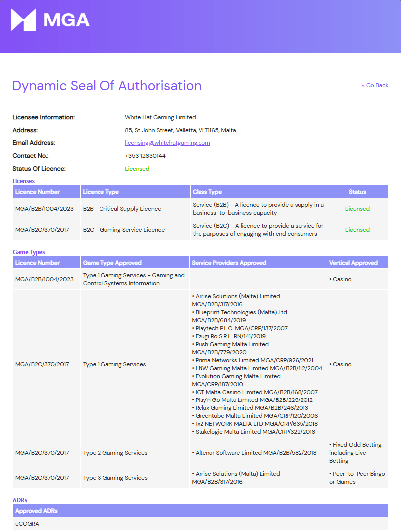Click the 'Peer-to-Peer Bingo or Games' vertical
The width and height of the screenshot is (401, 532).
[x=357, y=478]
